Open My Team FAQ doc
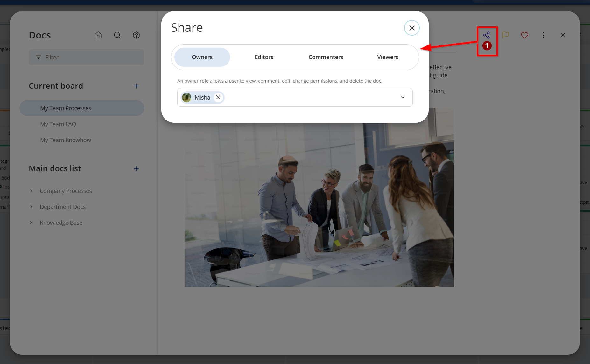This screenshot has height=364, width=590. 58,124
